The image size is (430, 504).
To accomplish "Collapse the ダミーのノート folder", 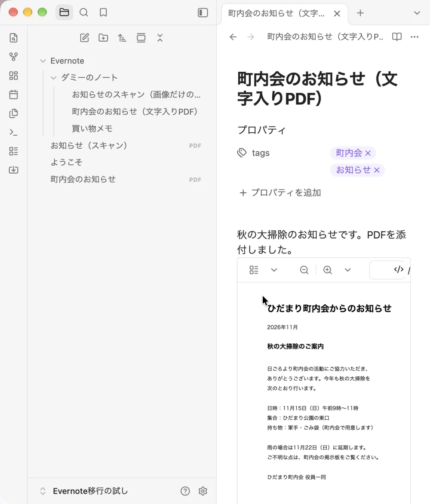I will click(54, 77).
